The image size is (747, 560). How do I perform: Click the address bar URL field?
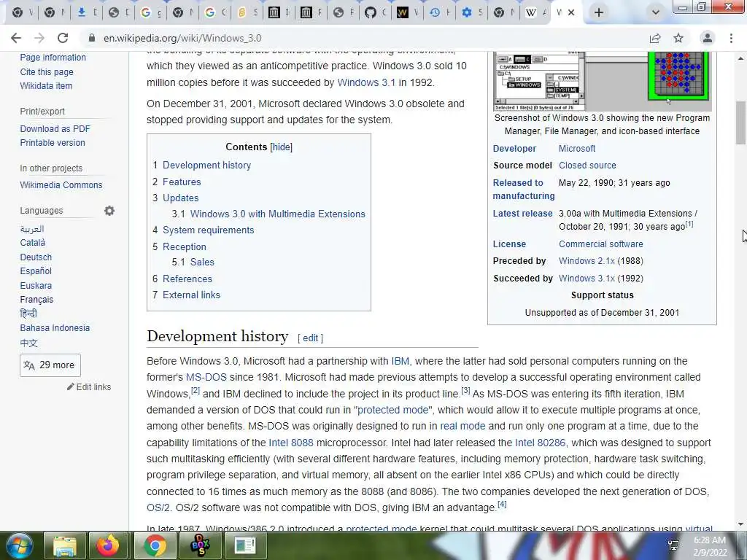point(362,38)
